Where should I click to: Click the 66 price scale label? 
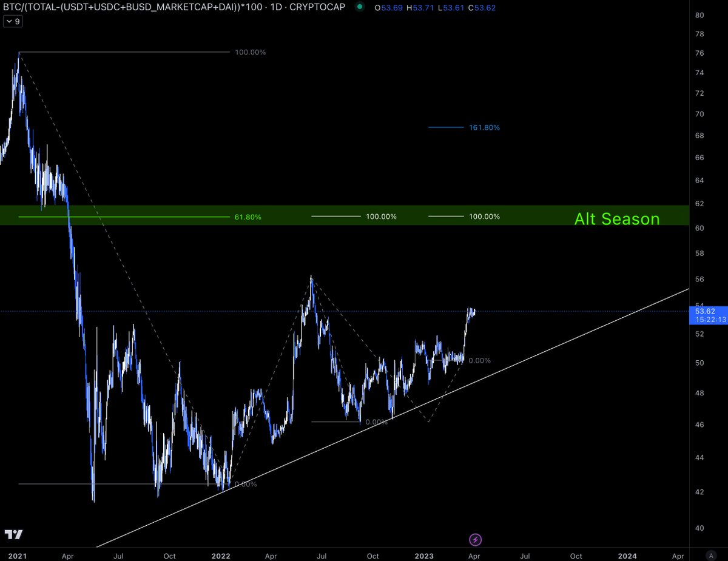(699, 158)
